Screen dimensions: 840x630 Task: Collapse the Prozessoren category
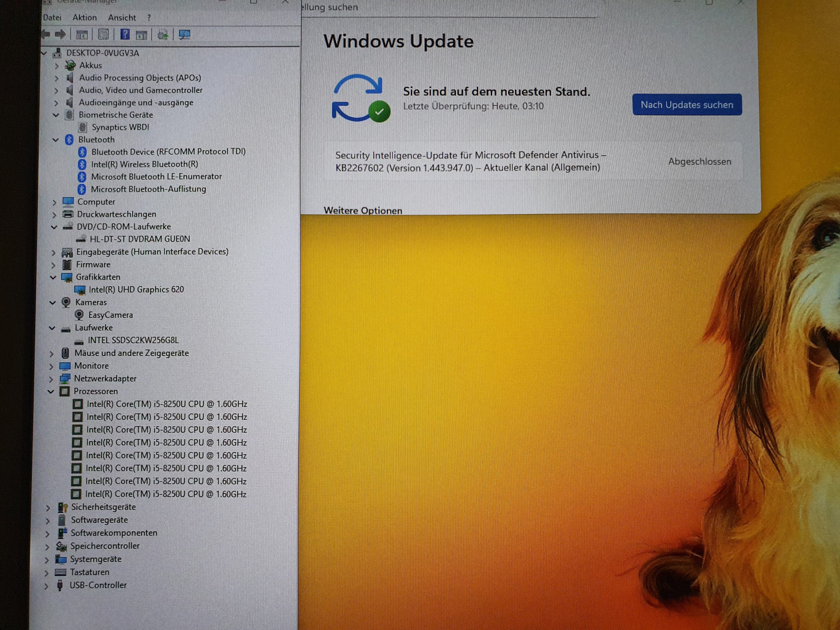pos(51,391)
